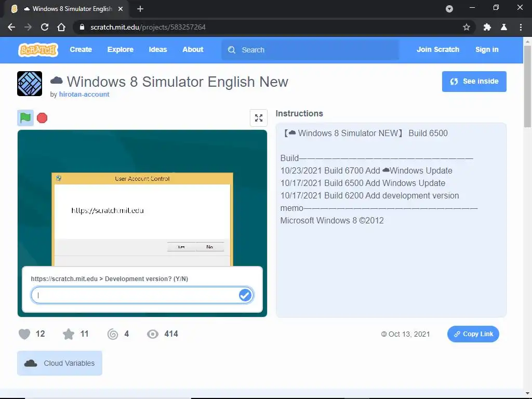Open the hirotan-account profile link
Image resolution: width=532 pixels, height=399 pixels.
[84, 95]
